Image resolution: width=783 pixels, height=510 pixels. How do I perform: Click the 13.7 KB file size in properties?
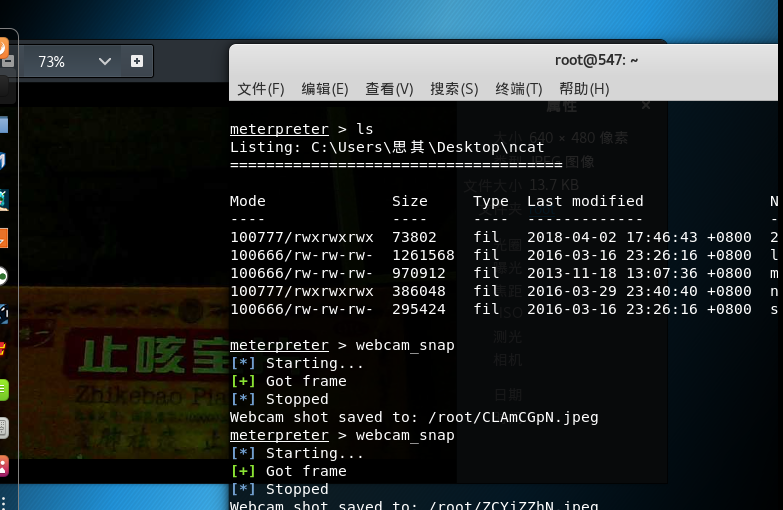tap(553, 185)
